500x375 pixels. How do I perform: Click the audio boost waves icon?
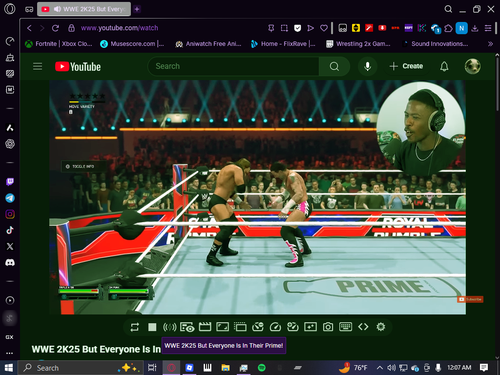(x=169, y=327)
